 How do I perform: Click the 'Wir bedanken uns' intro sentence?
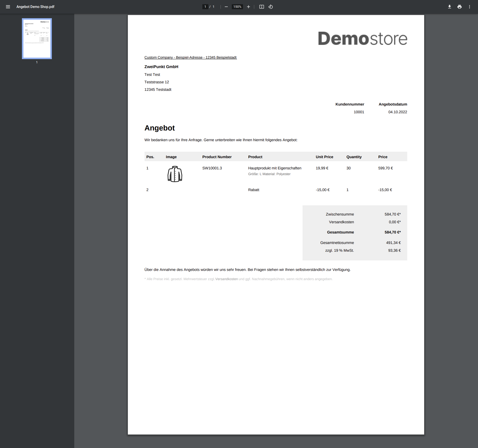221,140
